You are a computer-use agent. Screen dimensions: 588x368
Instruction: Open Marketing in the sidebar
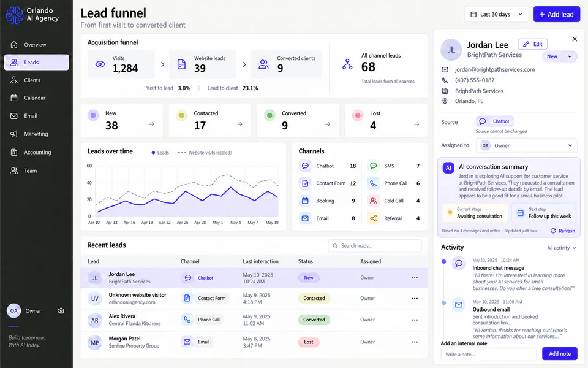click(36, 134)
